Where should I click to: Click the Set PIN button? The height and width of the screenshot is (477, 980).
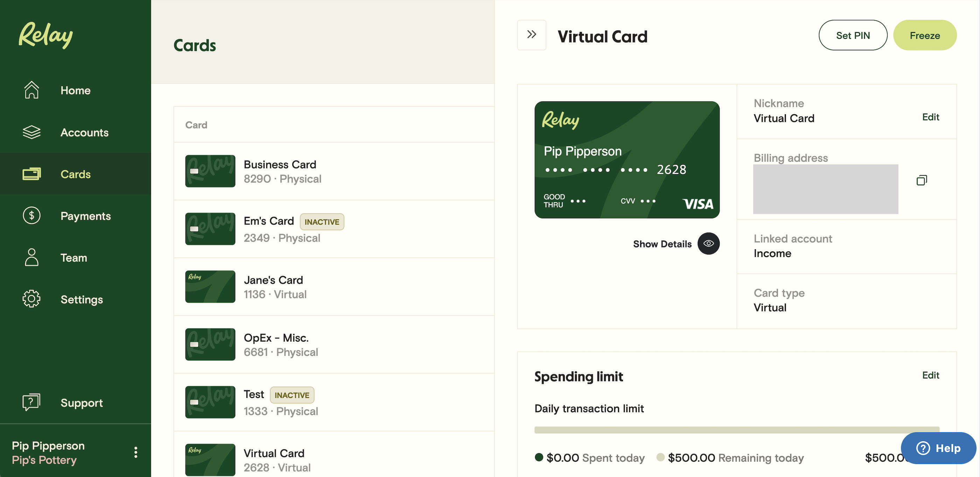pyautogui.click(x=853, y=35)
